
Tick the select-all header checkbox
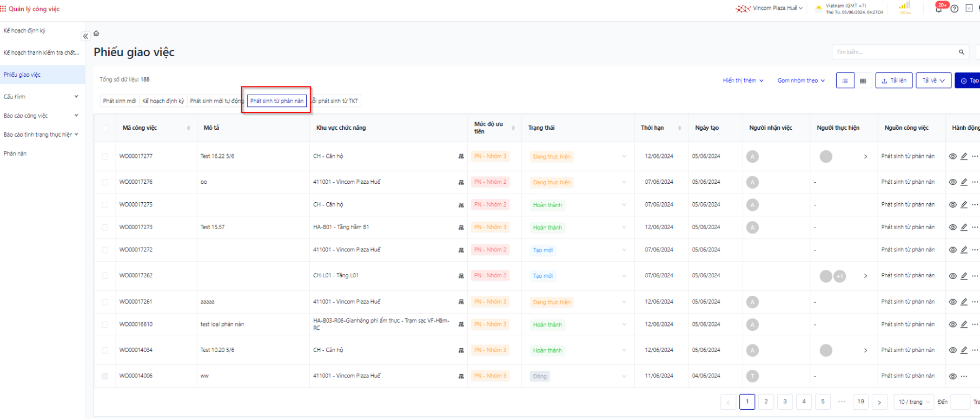click(x=105, y=128)
